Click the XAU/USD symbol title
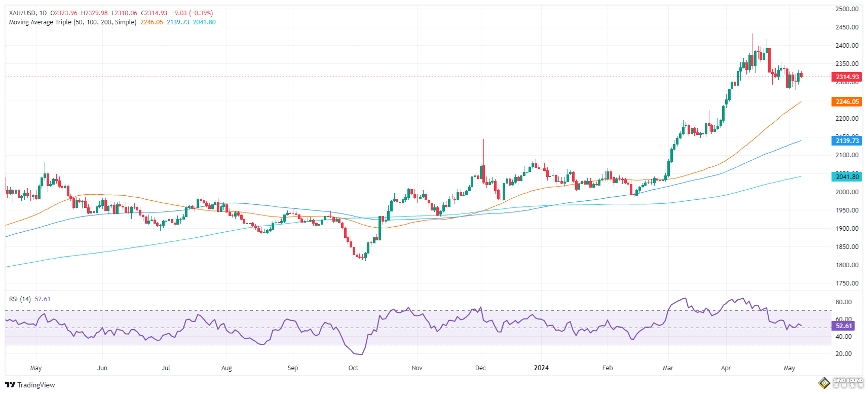 22,13
